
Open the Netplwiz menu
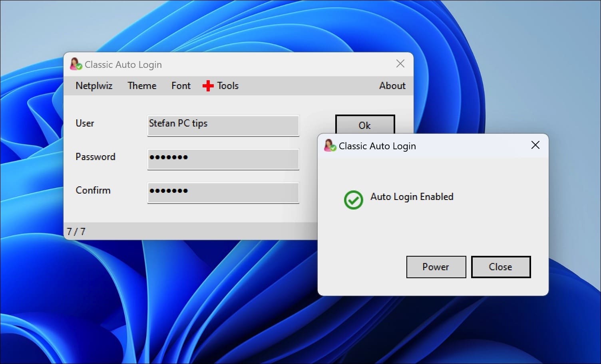coord(94,85)
